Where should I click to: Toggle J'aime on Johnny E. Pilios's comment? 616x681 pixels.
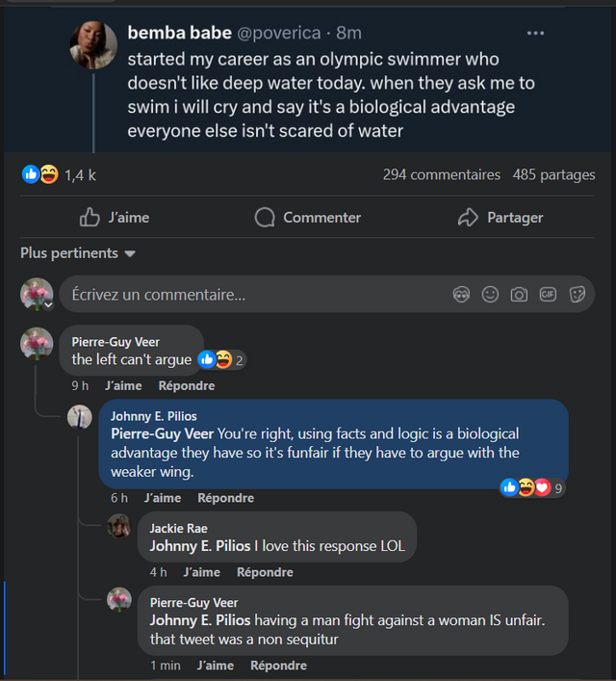[x=162, y=498]
